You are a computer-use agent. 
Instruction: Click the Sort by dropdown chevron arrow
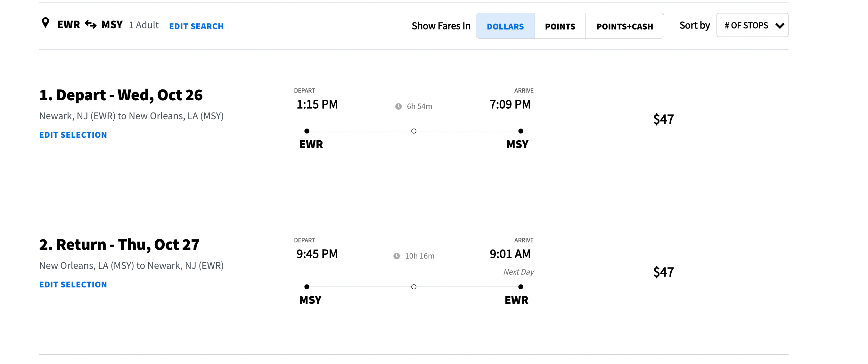click(x=780, y=26)
